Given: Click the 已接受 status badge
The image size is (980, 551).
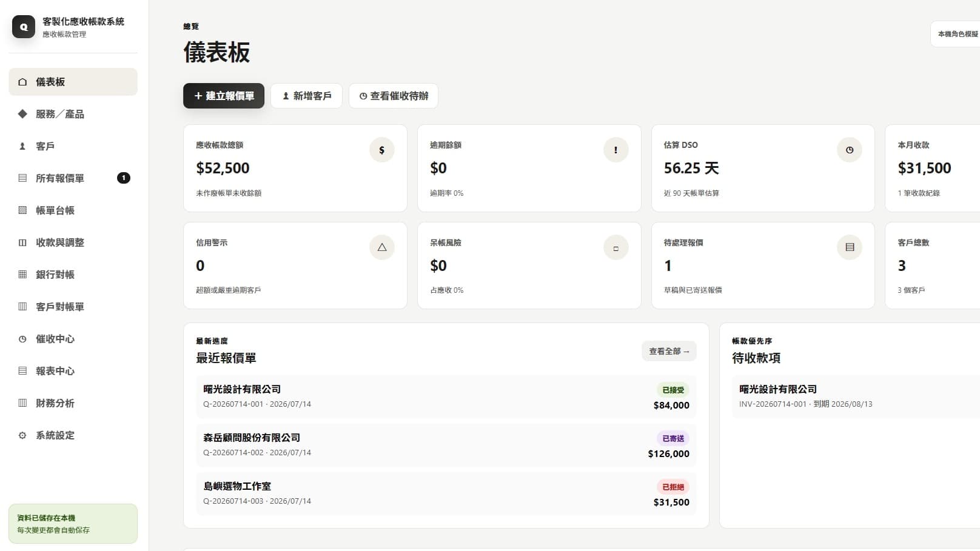Looking at the screenshot, I should click(x=673, y=390).
